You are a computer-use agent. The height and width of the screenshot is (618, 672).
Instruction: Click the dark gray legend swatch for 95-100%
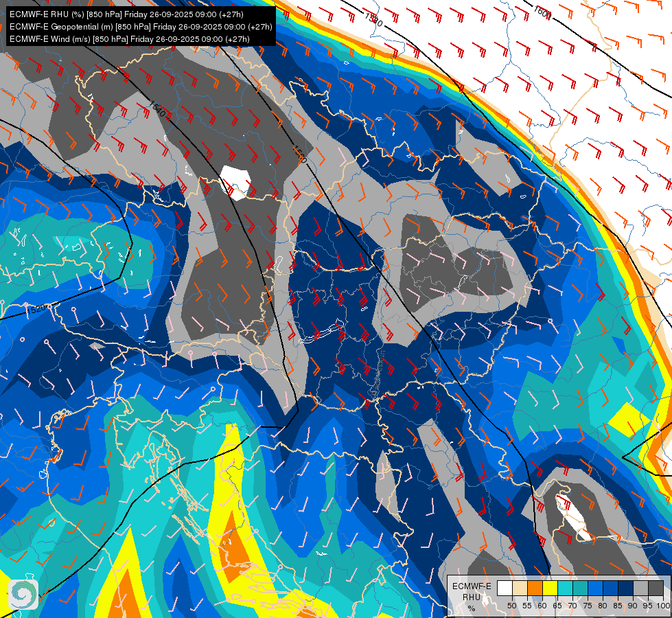pyautogui.click(x=656, y=588)
